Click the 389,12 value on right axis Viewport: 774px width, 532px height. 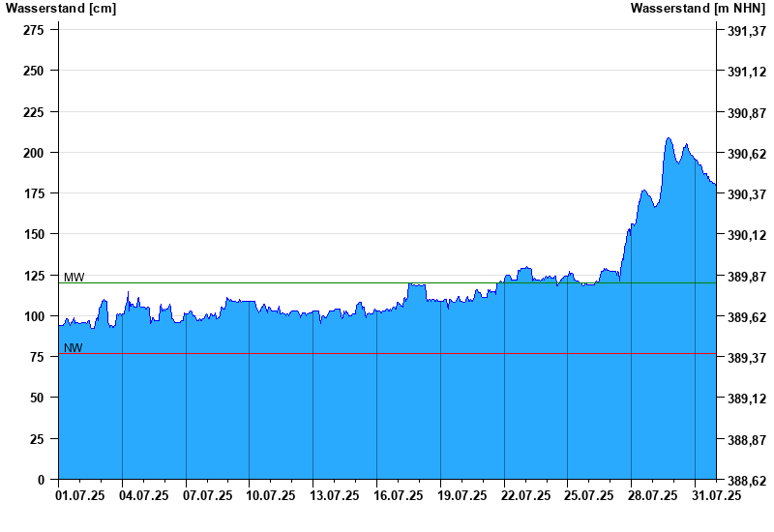point(747,399)
